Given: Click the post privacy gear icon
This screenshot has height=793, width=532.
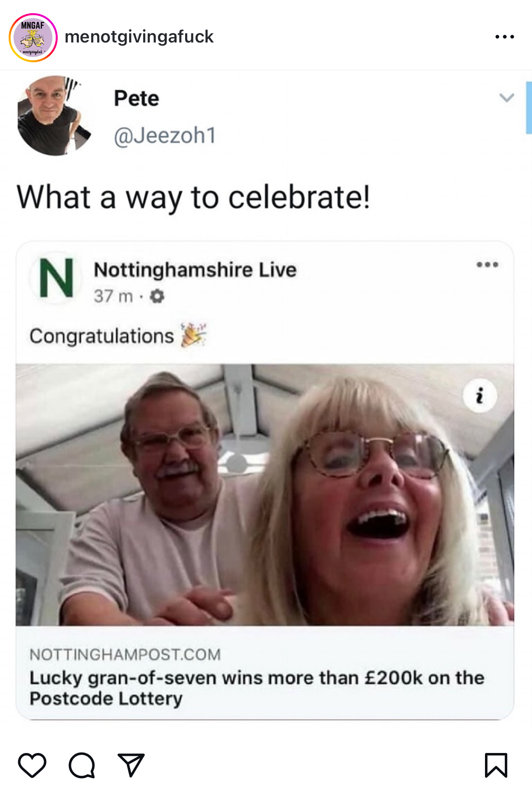Looking at the screenshot, I should tap(157, 296).
